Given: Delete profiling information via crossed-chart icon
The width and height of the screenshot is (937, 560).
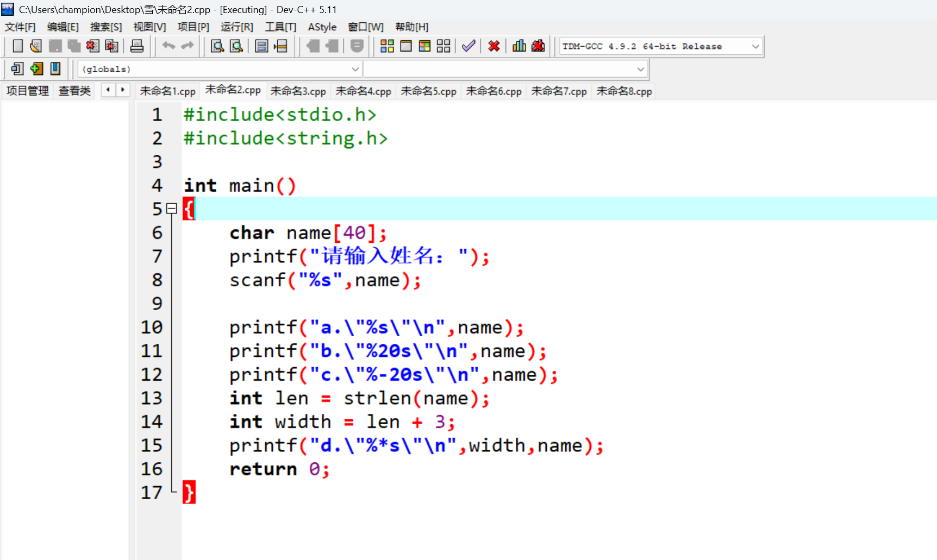Looking at the screenshot, I should [538, 46].
